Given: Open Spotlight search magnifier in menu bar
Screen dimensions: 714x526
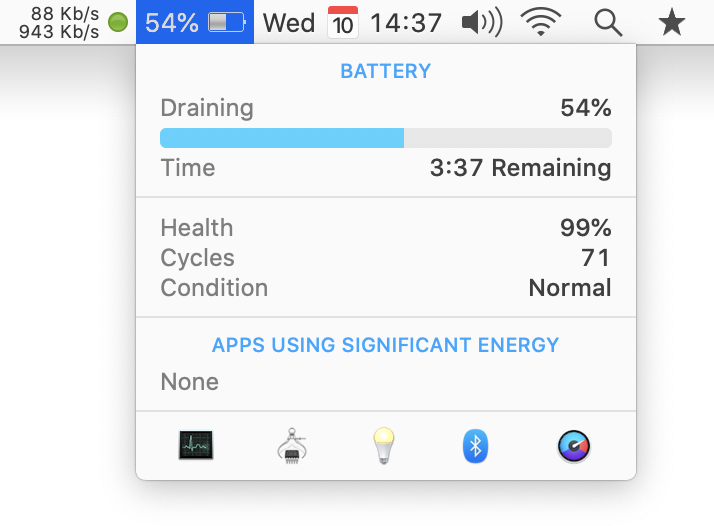Looking at the screenshot, I should pos(608,22).
